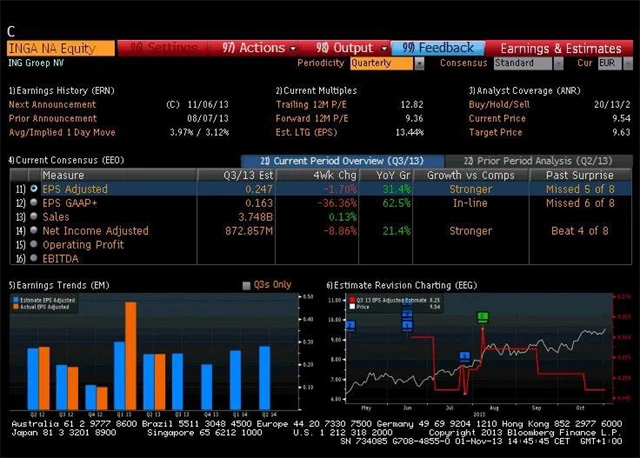Viewport: 640px width, 458px height.
Task: Select the EPS Adjusted radio button
Action: 35,188
